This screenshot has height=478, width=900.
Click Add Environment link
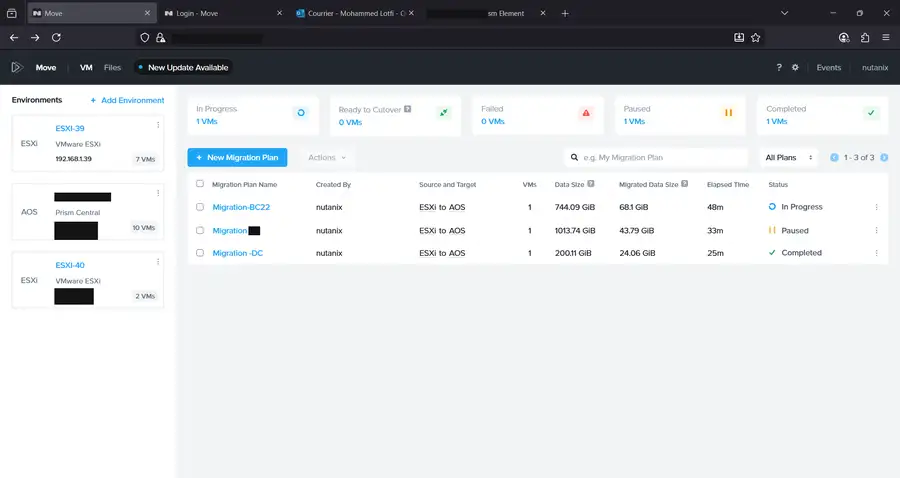(x=127, y=100)
